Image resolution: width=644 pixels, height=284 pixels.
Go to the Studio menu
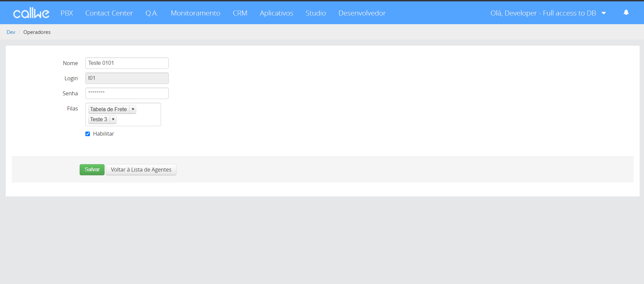[x=316, y=13]
